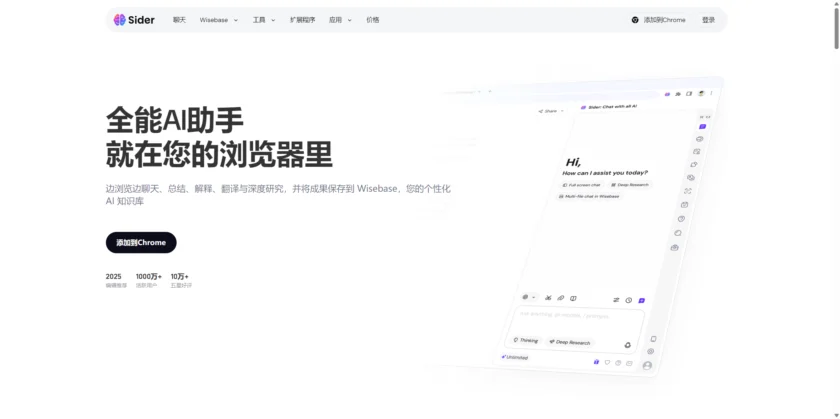Open the 价格 page

tap(373, 20)
